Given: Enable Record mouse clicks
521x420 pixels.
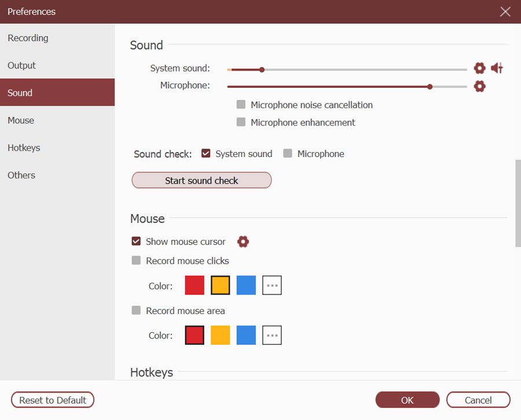Looking at the screenshot, I should click(x=136, y=260).
